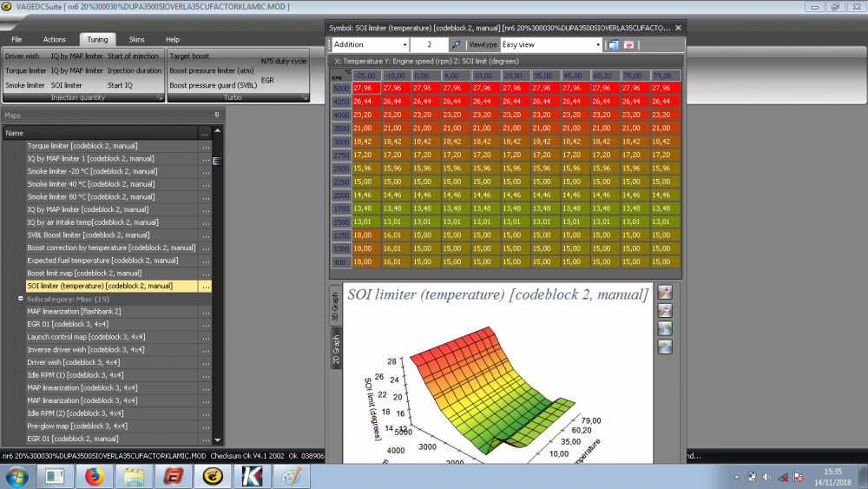Screen dimensions: 868x489
Task: Open the file explorer folder in the taskbar
Action: 134,477
